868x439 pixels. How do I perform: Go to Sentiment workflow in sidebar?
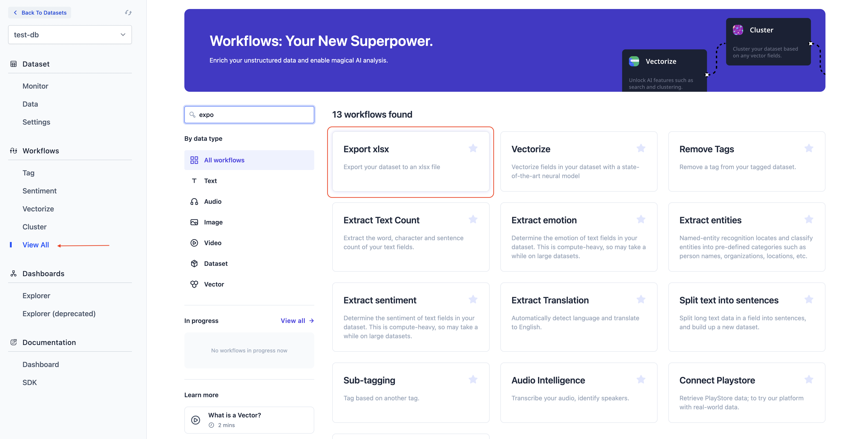[x=39, y=191]
